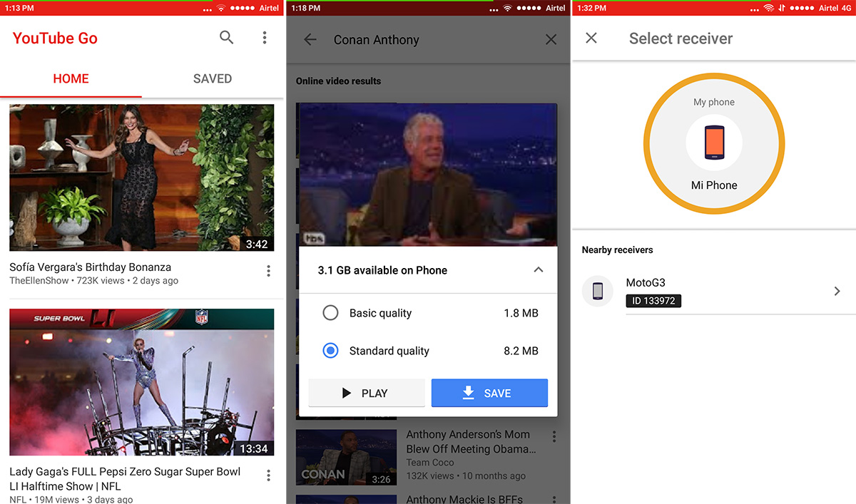Collapse the "3.1 GB available on Phone" section
Viewport: 856px width, 504px height.
click(x=539, y=270)
